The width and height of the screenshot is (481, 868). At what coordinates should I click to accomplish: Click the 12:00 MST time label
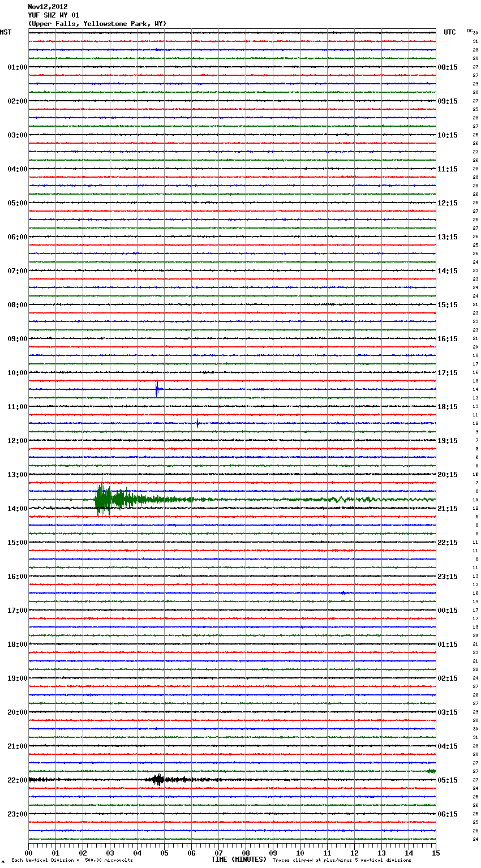[x=17, y=441]
